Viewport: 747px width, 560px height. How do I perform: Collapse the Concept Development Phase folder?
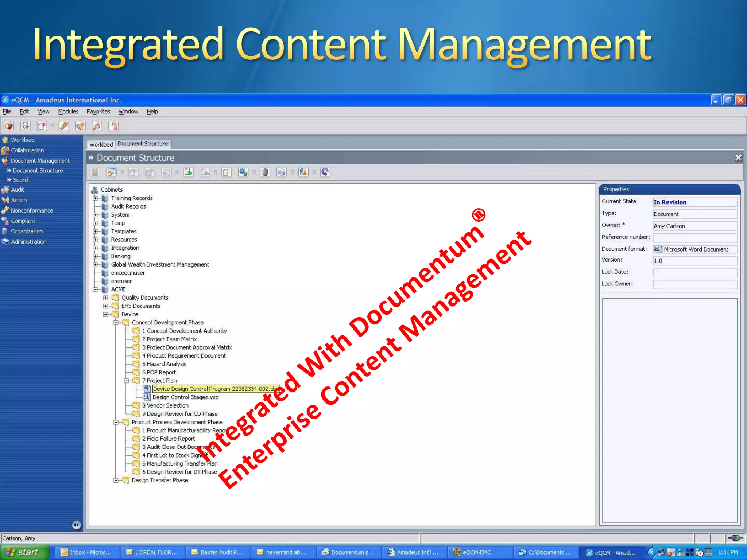click(x=116, y=323)
